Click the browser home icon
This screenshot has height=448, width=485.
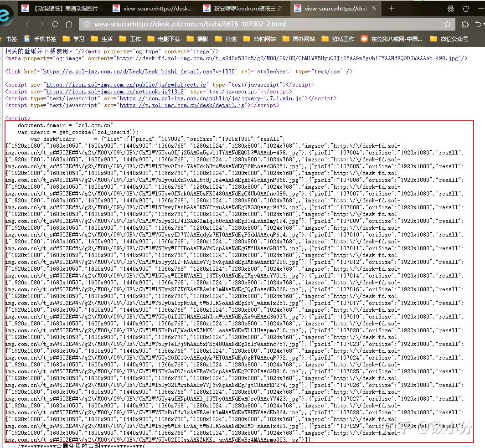(x=69, y=23)
